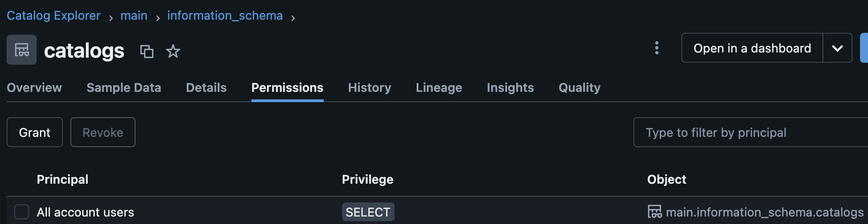The image size is (868, 224).
Task: Focus the filter by principal field
Action: coord(751,132)
